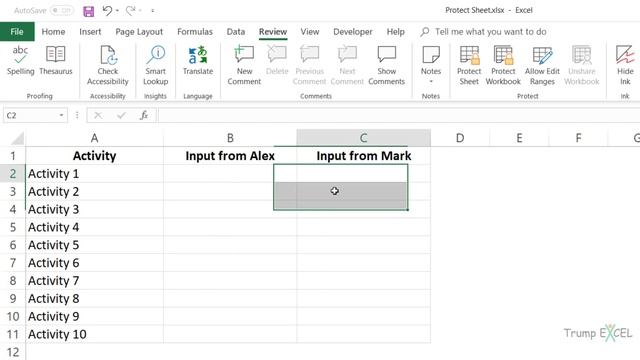The height and width of the screenshot is (360, 640).
Task: Open the Name Box dropdown arrow
Action: coord(61,116)
